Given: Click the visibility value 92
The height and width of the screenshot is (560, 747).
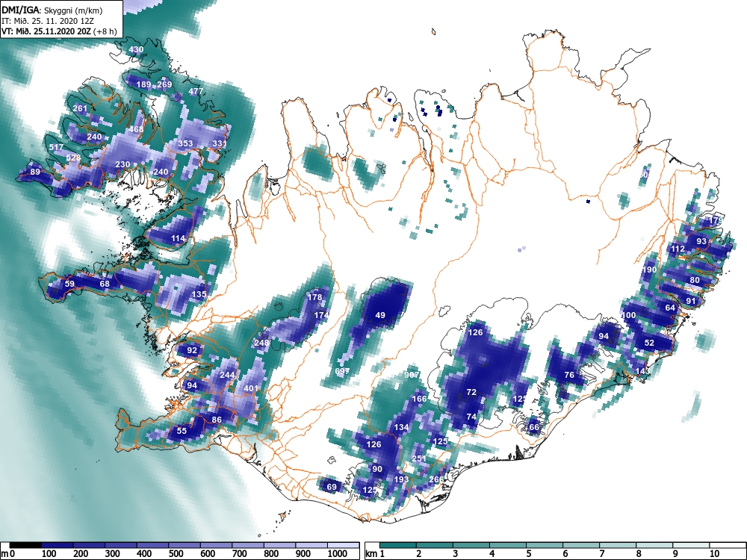Looking at the screenshot, I should (192, 350).
